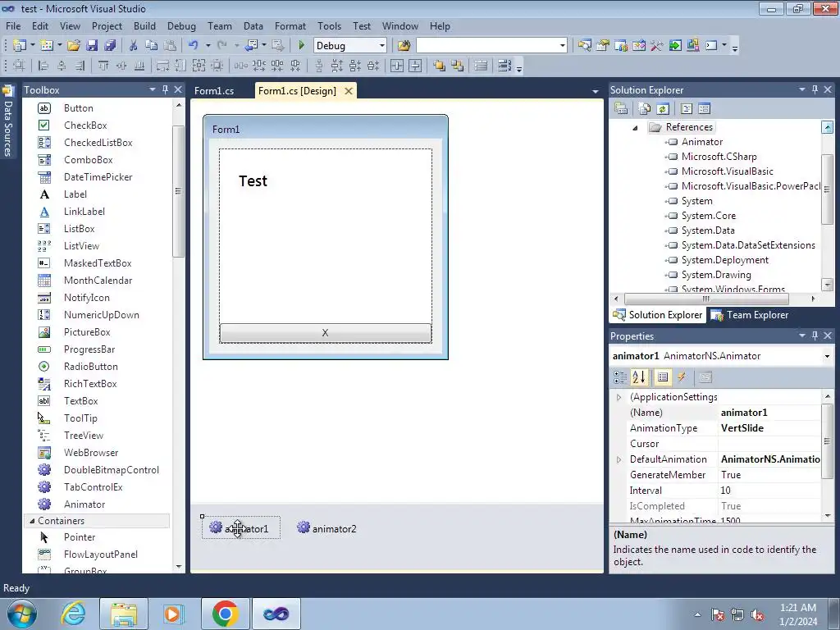Open the Data Sources side tab
Image resolution: width=840 pixels, height=630 pixels.
pyautogui.click(x=7, y=122)
